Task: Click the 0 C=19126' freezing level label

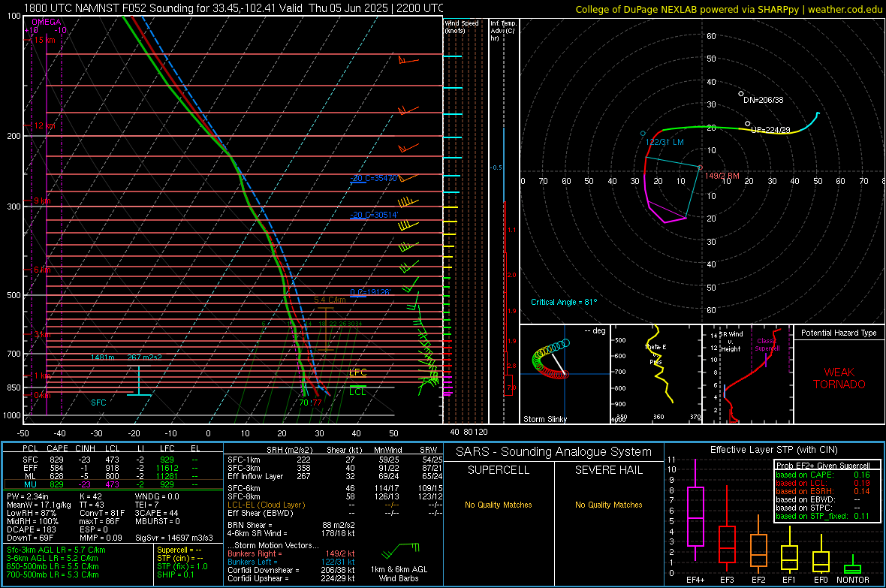Action: pos(370,292)
